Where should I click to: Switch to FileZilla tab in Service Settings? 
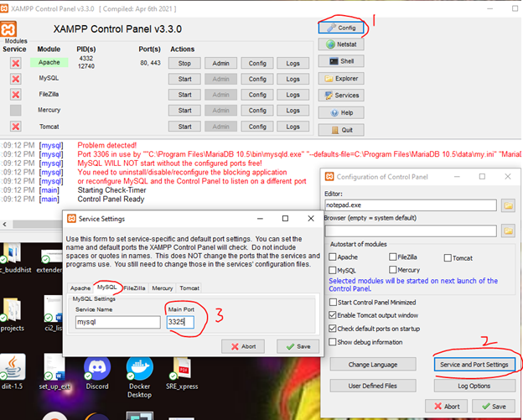click(x=134, y=288)
